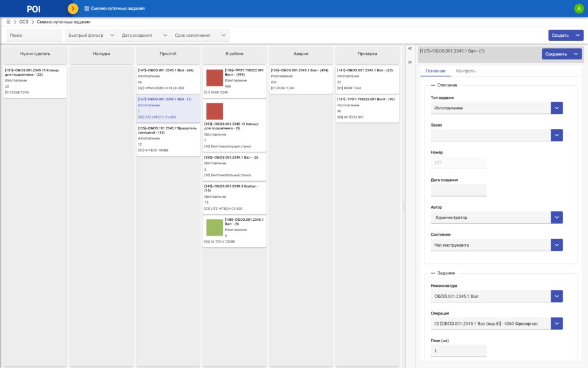This screenshot has width=588, height=368.
Task: Collapse the Задание section
Action: click(433, 273)
